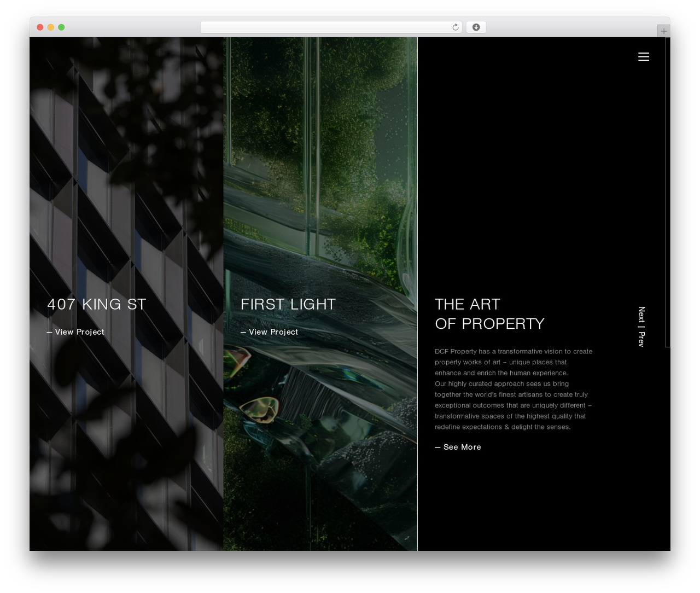Select the 407 KING ST heading

[97, 304]
